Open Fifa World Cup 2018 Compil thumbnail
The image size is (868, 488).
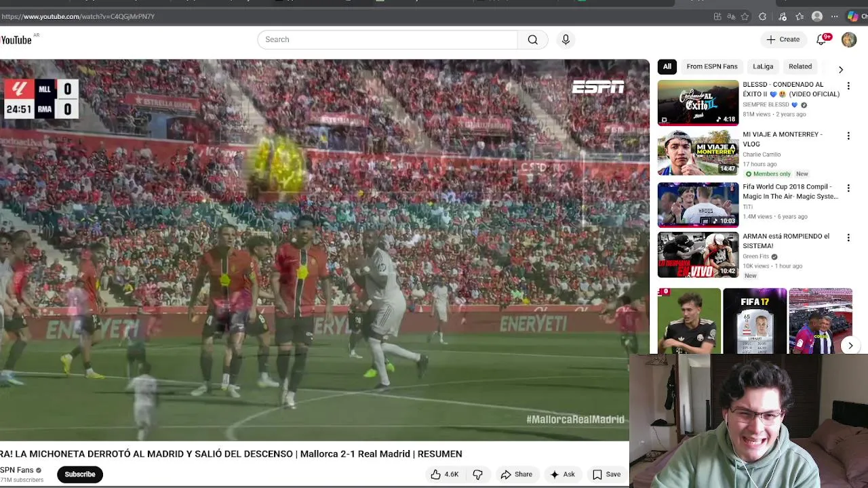click(x=698, y=205)
